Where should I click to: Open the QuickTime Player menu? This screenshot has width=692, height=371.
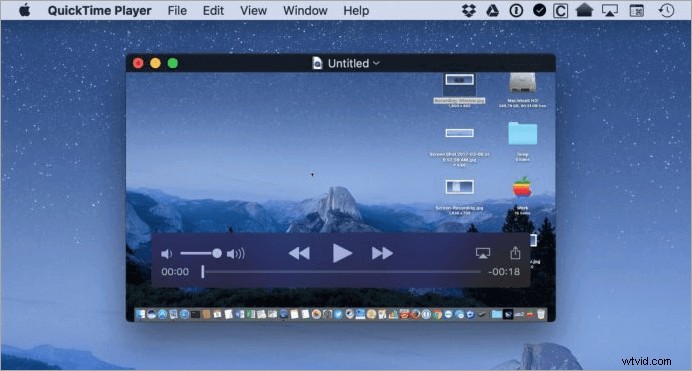click(x=99, y=11)
